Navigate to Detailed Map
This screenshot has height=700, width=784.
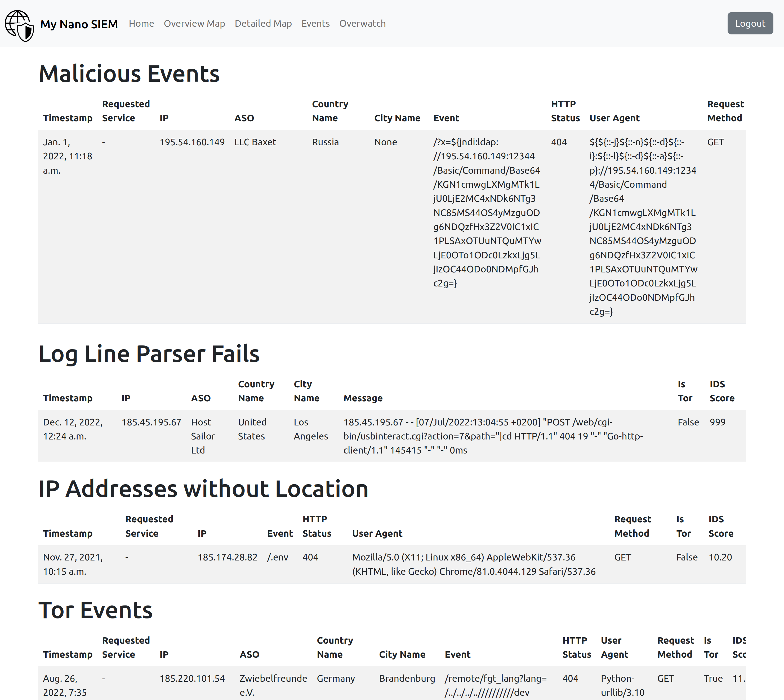[x=263, y=24]
